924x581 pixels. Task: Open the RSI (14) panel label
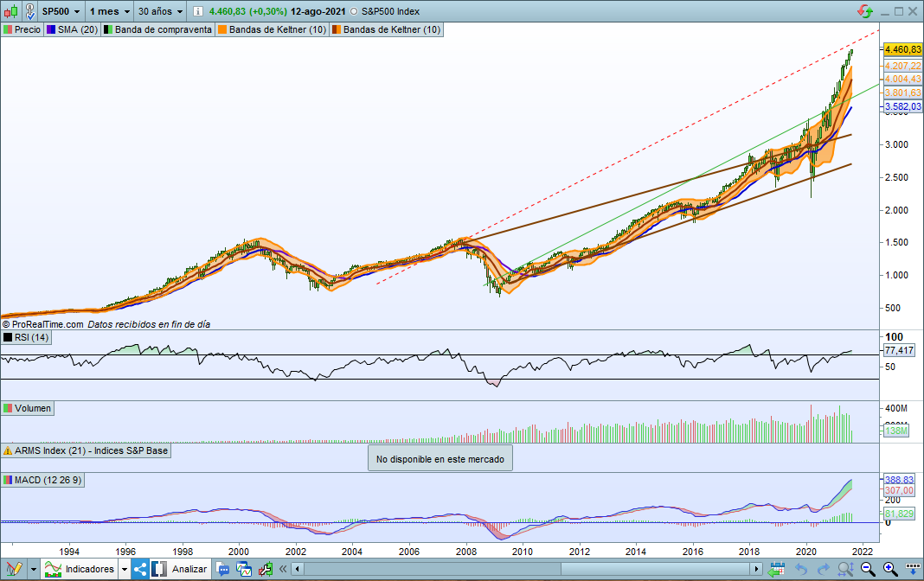tap(26, 338)
